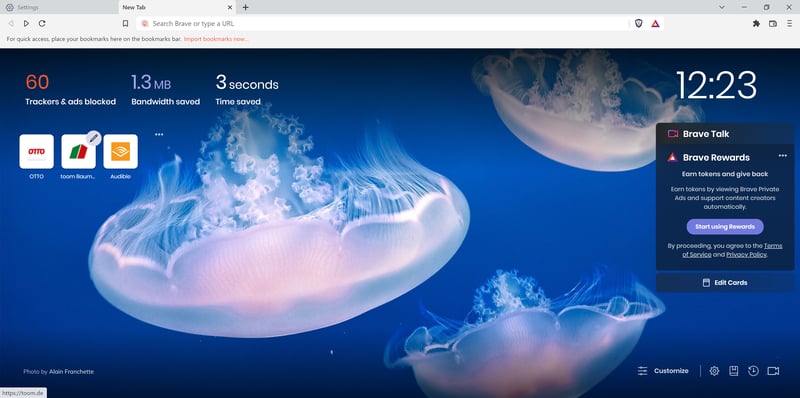Open bookmarks icon in bottom toolbar
This screenshot has height=398, width=800.
pos(734,371)
